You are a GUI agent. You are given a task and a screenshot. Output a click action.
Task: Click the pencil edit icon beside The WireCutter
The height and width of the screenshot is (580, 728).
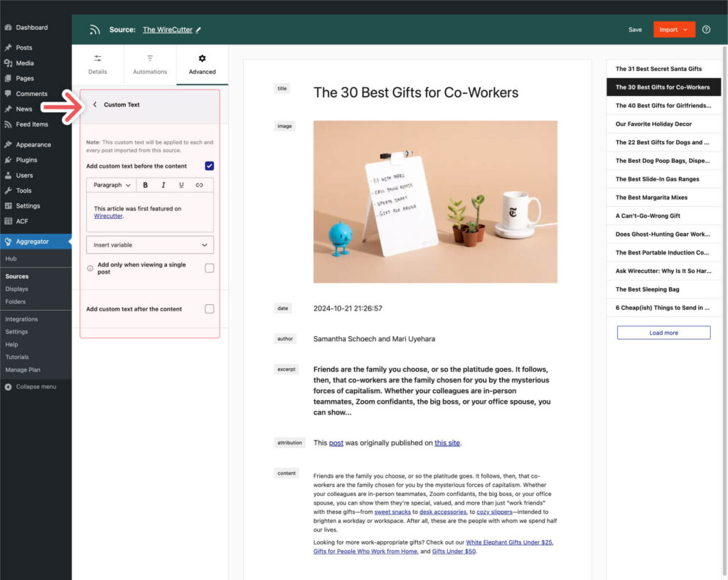(198, 30)
